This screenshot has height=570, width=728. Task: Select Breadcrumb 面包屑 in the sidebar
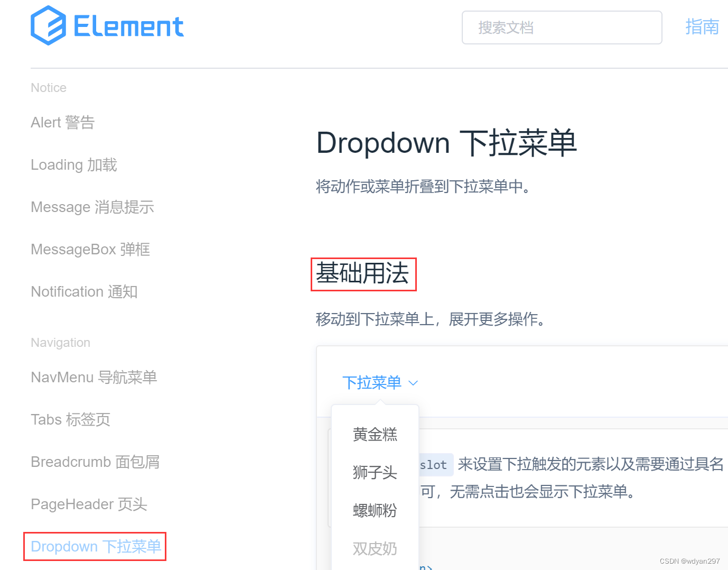coord(95,462)
